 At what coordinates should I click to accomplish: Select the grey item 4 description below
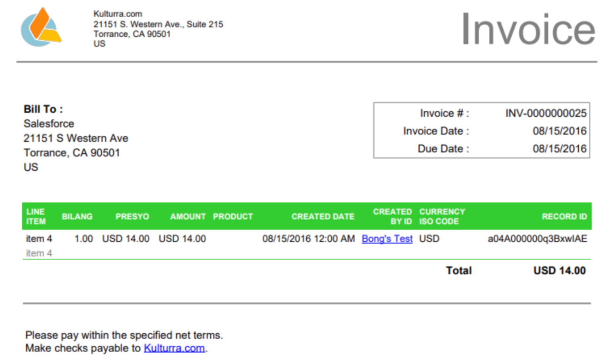click(39, 253)
